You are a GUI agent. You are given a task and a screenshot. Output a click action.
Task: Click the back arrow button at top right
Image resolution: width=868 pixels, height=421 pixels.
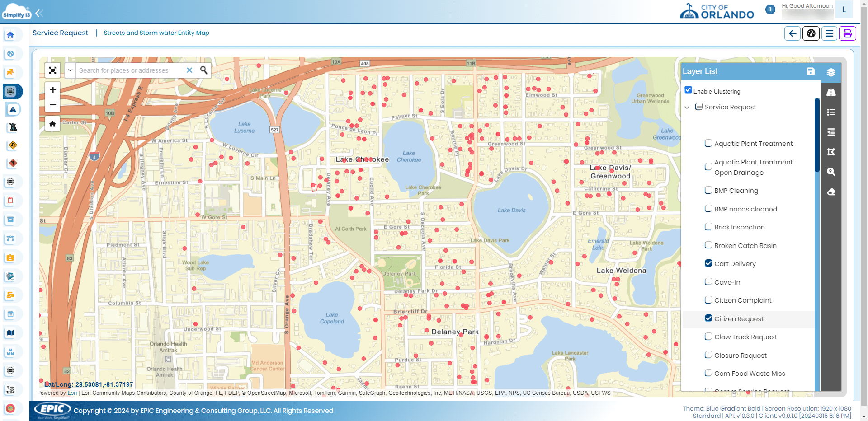pos(793,33)
